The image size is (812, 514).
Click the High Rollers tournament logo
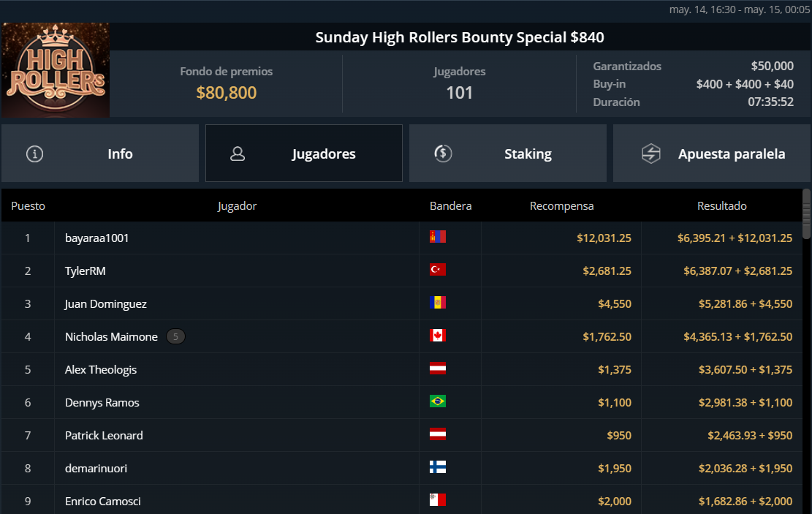pos(56,70)
